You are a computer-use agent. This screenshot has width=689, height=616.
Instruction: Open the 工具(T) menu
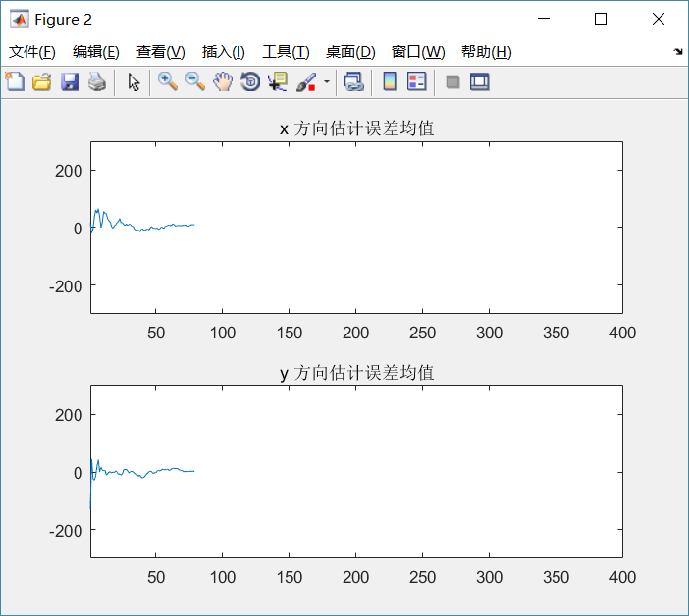click(286, 52)
